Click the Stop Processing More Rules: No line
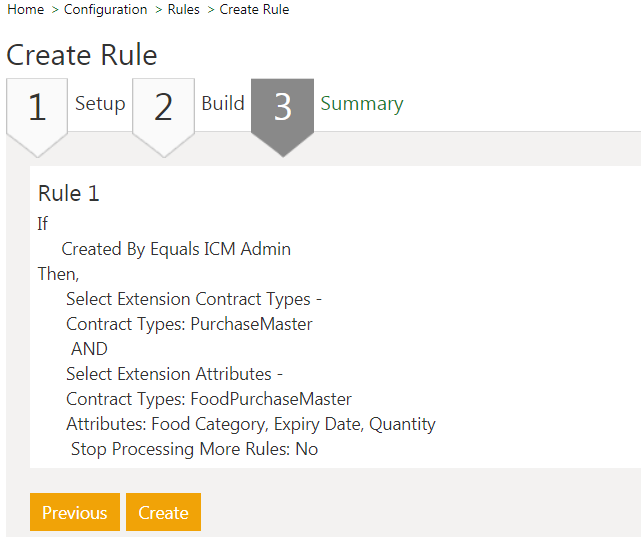 194,449
